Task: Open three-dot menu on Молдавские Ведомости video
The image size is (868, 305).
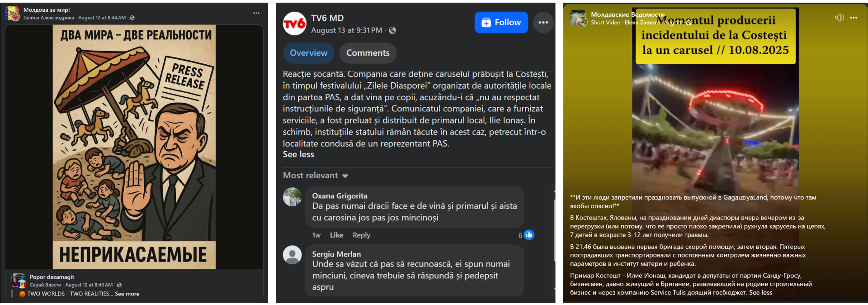Action: point(854,18)
